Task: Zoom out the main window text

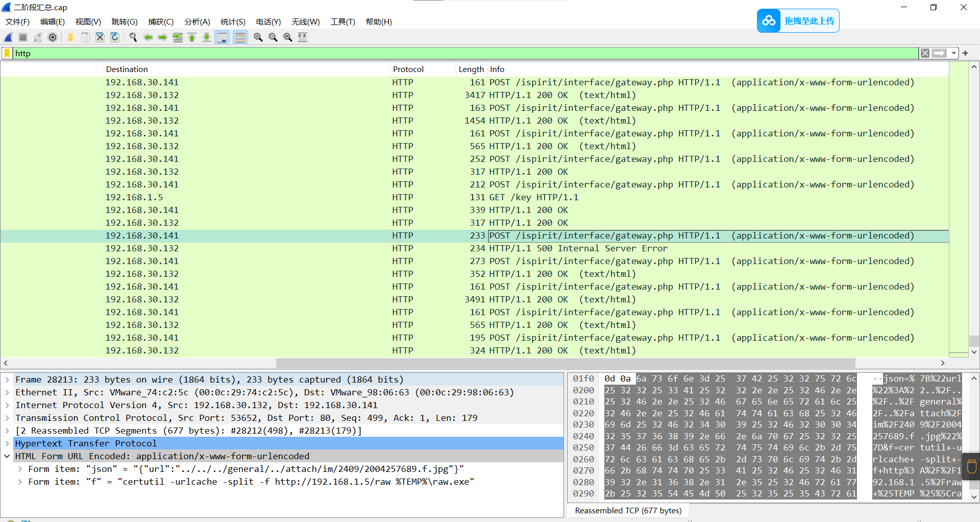Action: click(273, 37)
